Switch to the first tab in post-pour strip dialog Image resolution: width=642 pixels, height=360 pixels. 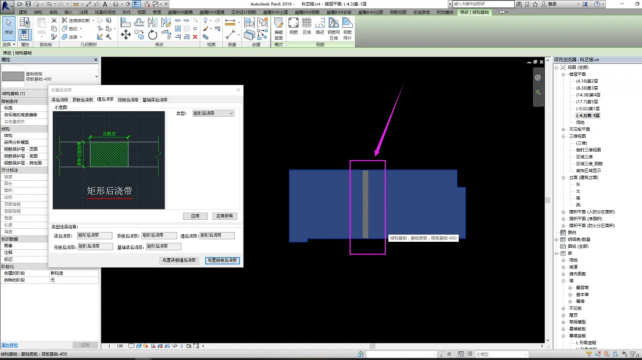tap(60, 100)
